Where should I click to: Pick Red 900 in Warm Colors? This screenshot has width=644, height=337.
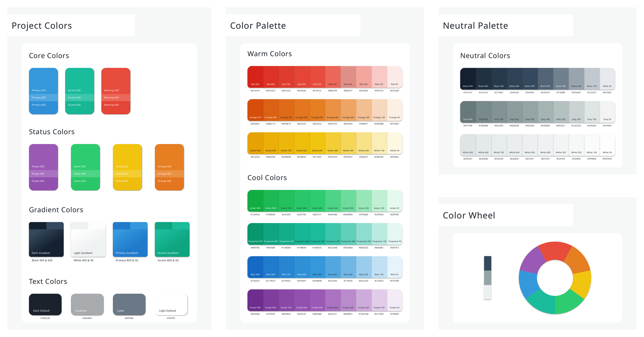(x=255, y=77)
